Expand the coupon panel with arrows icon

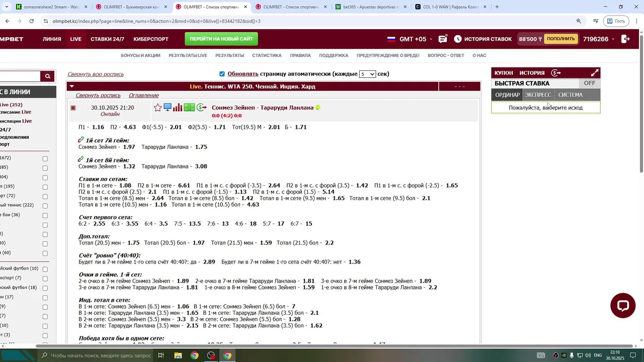(x=595, y=73)
